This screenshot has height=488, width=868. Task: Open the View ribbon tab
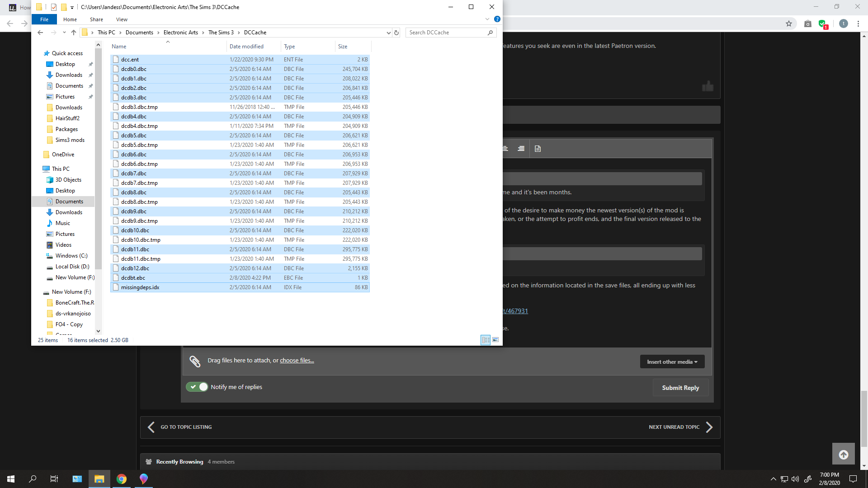tap(122, 19)
